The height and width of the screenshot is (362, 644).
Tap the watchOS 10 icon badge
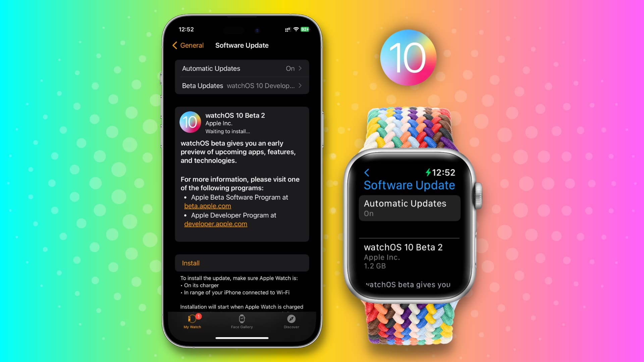click(408, 57)
